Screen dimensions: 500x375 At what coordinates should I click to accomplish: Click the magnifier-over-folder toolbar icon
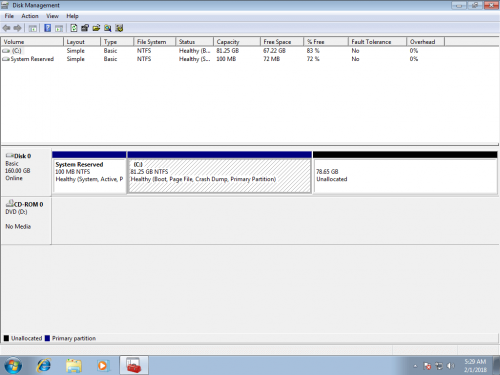click(x=107, y=28)
